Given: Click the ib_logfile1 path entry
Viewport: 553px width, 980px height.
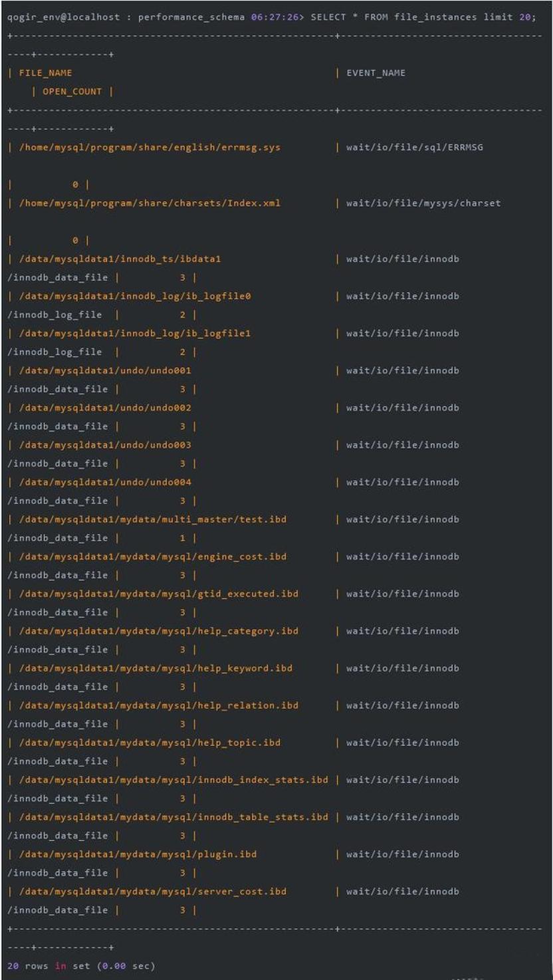Looking at the screenshot, I should 135,333.
